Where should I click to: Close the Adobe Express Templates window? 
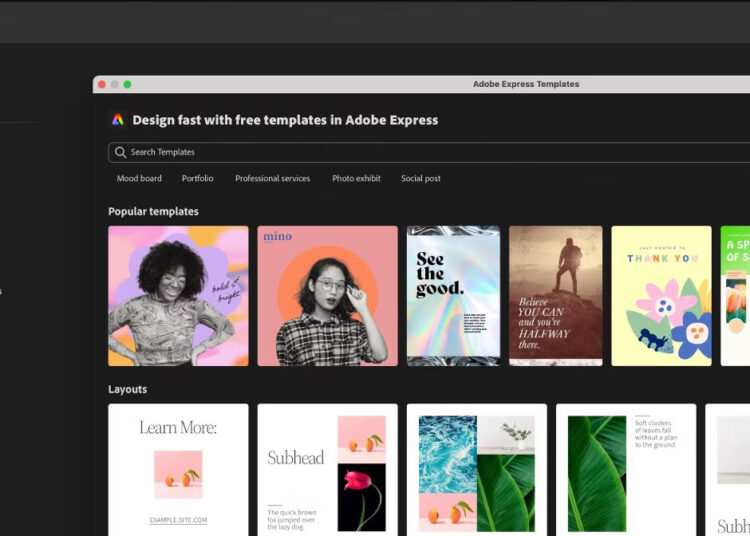(102, 85)
